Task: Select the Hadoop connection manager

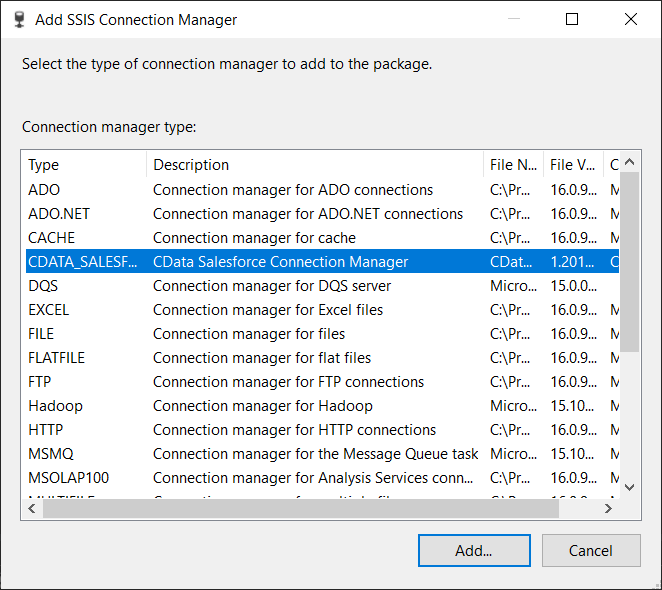Action: [55, 406]
